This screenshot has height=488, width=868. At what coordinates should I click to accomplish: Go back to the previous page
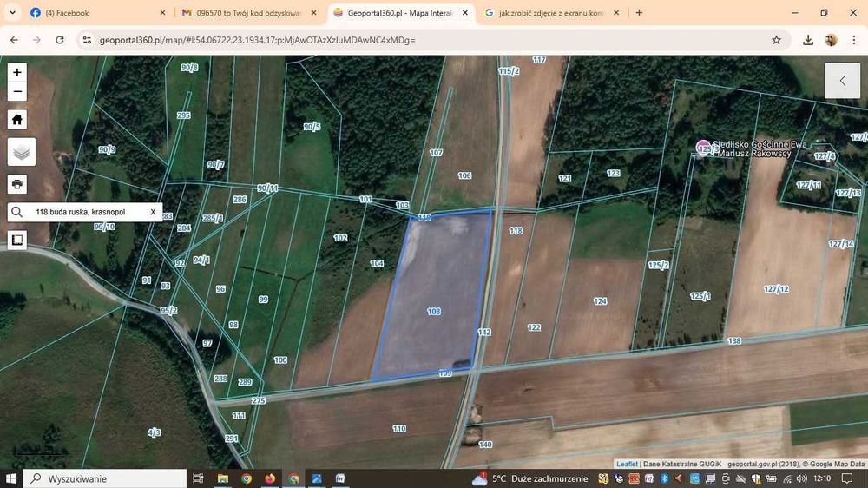[15, 40]
